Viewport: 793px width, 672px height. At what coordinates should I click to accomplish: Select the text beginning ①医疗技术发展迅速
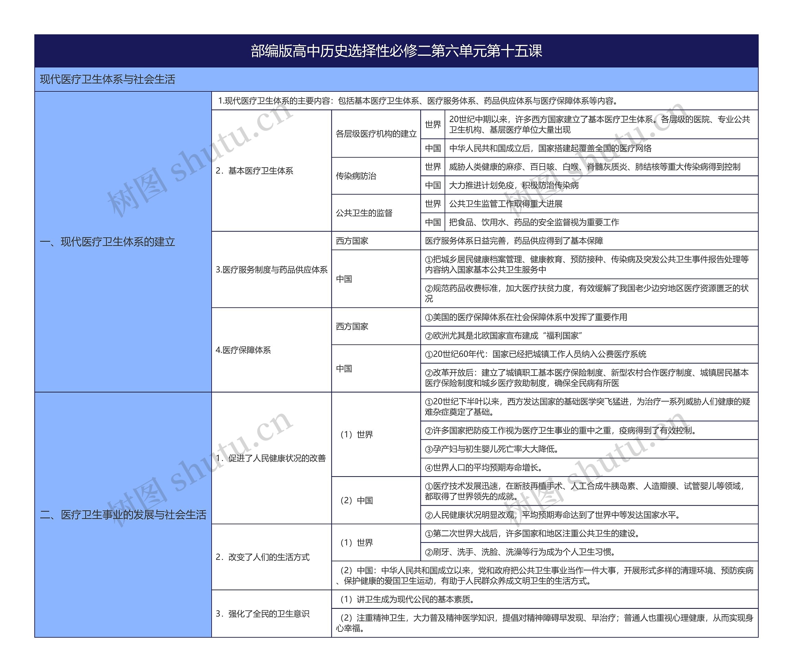point(585,491)
